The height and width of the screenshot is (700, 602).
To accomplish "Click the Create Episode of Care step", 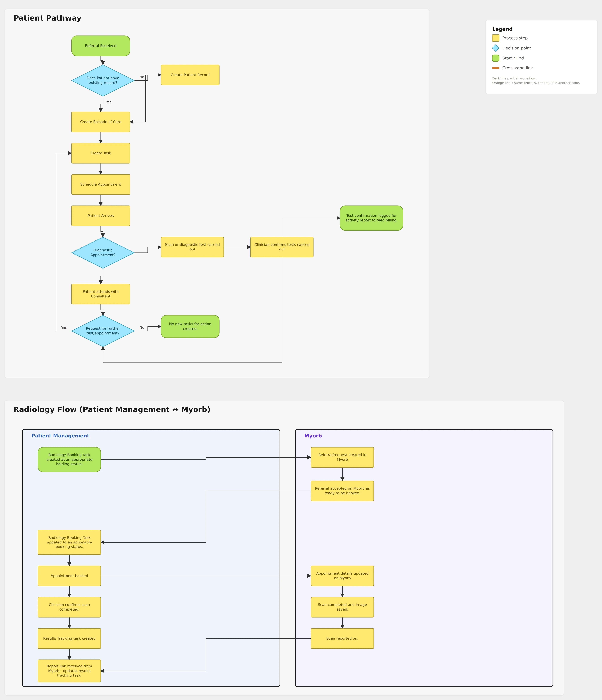I will coord(101,122).
